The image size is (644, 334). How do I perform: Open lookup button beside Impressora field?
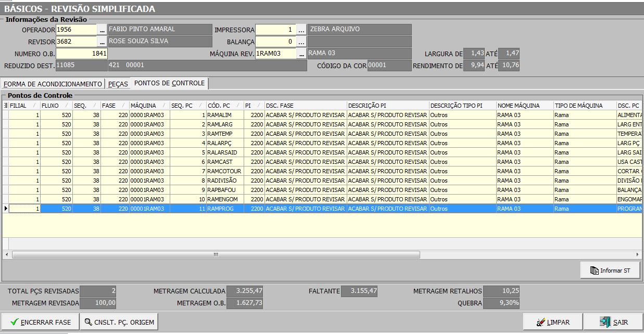point(301,30)
